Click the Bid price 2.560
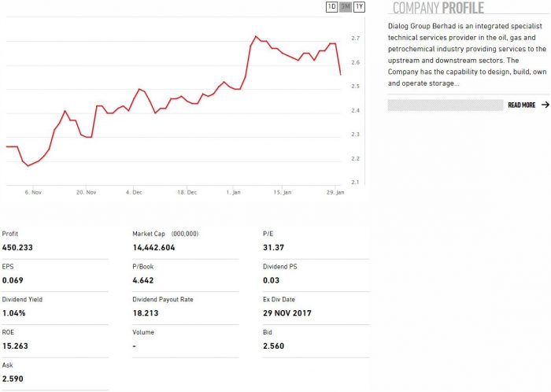 273,346
